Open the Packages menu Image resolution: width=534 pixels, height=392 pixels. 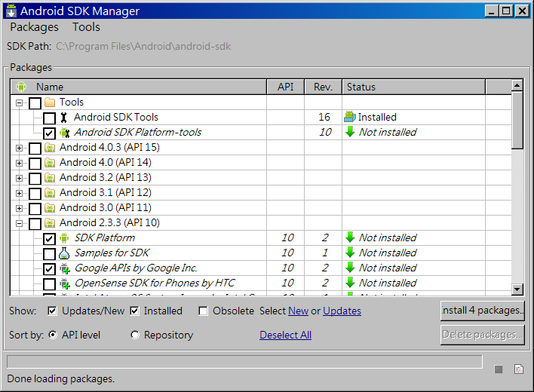(x=34, y=27)
